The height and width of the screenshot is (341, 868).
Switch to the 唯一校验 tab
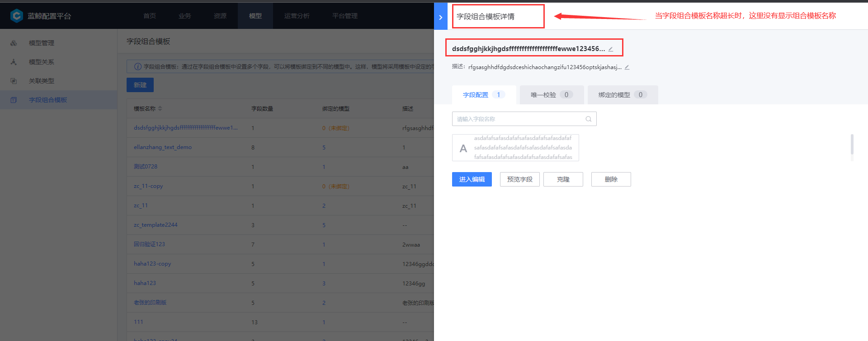pos(552,95)
